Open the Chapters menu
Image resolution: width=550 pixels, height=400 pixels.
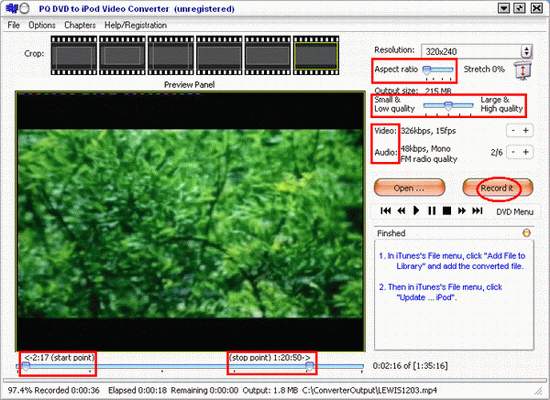tap(80, 25)
